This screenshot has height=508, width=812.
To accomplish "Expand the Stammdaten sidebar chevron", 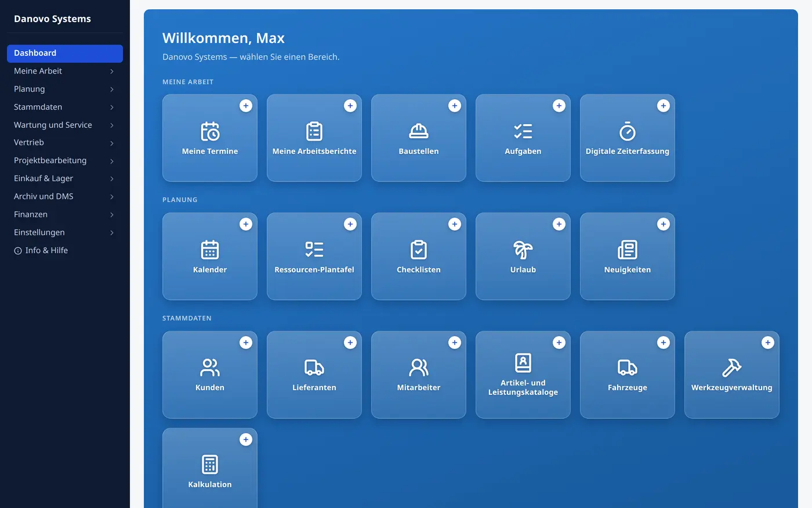I will coord(112,107).
